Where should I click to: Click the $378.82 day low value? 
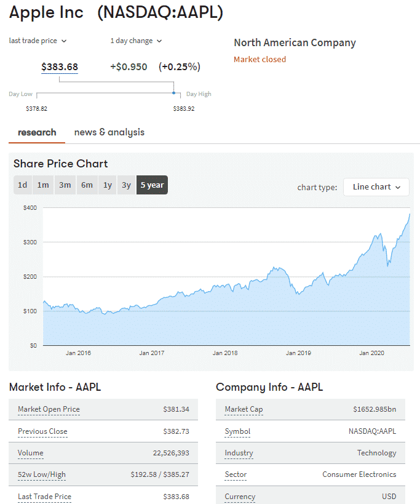point(37,109)
